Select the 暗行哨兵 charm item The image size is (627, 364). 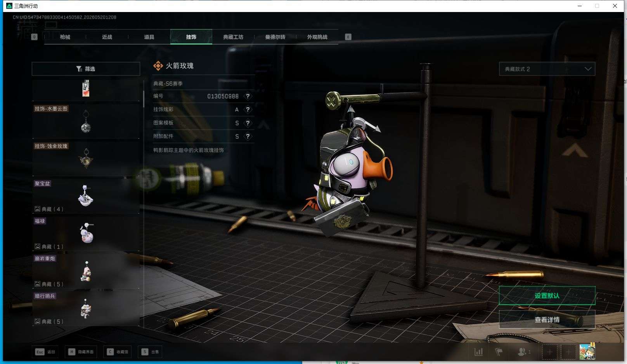coord(86,308)
